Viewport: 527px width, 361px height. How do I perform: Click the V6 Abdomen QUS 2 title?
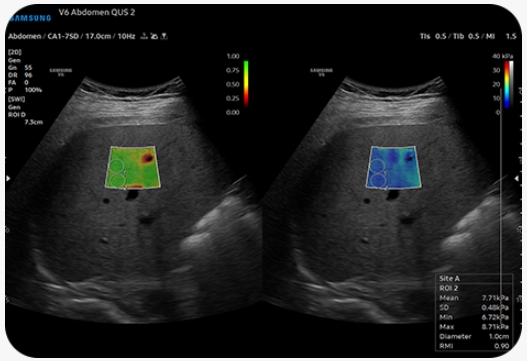click(x=97, y=12)
